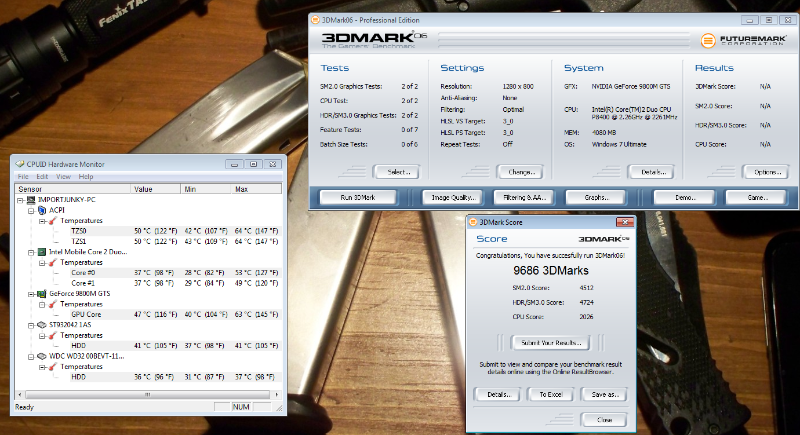Select the WDC WD3200BEVT drive icon
Image resolution: width=800 pixels, height=435 pixels.
[x=42, y=356]
